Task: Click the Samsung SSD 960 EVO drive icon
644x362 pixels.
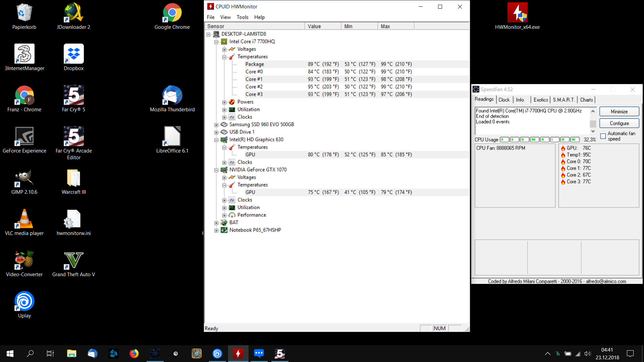Action: click(x=224, y=124)
